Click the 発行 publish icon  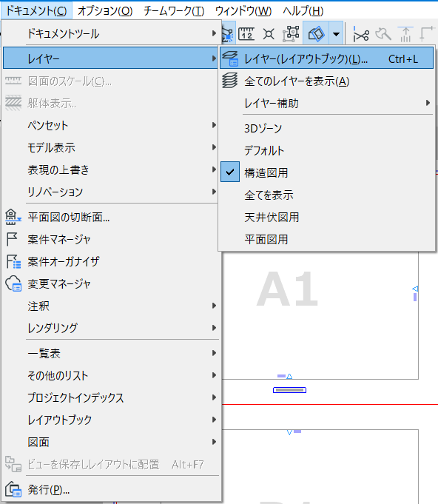click(13, 489)
